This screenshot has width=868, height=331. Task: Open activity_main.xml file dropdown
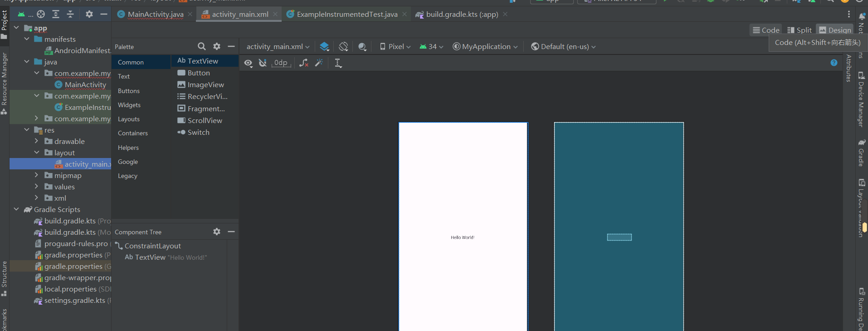point(278,46)
